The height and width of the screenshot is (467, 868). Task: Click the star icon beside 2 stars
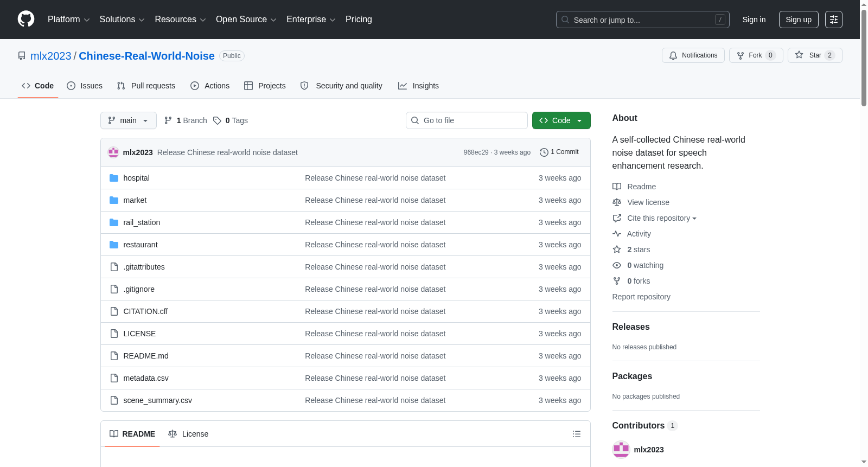point(617,250)
